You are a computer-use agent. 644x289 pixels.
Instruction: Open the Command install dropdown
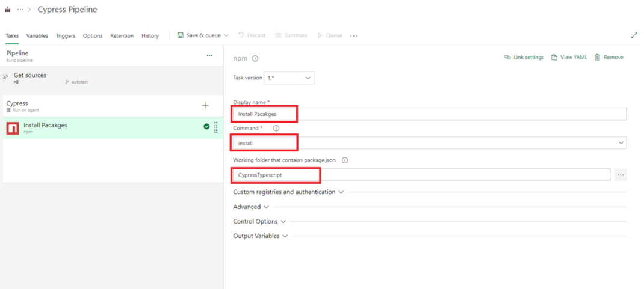tap(430, 142)
